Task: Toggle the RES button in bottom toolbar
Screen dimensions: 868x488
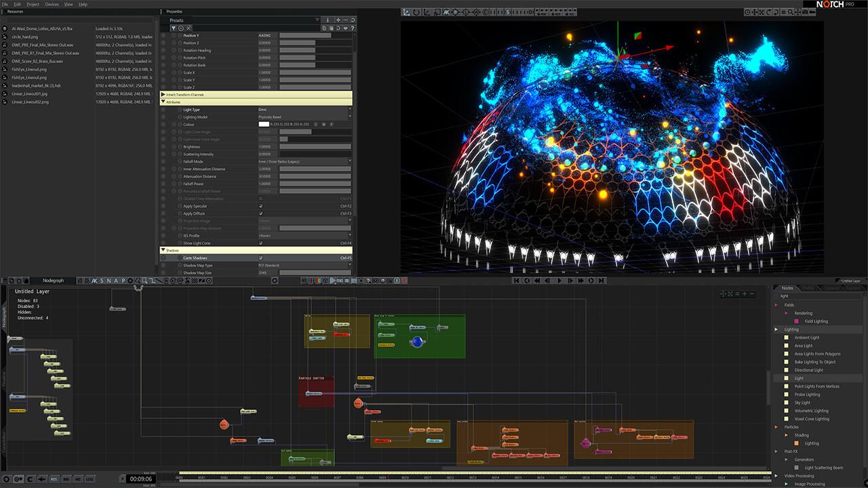Action: 54,479
